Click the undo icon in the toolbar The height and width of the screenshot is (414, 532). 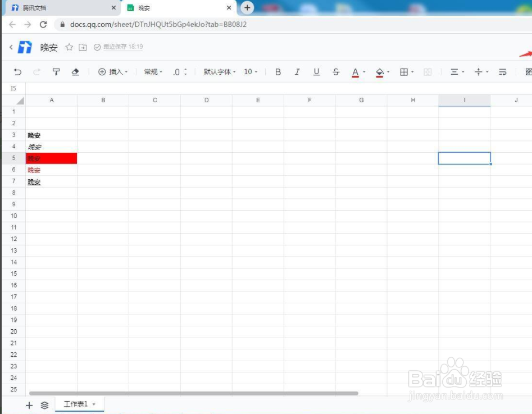[17, 72]
